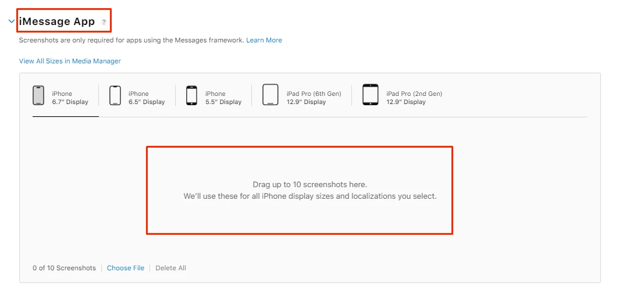Viewport: 644px width, 297px height.
Task: Click the iPhone 6.5" device icon
Action: click(x=115, y=95)
